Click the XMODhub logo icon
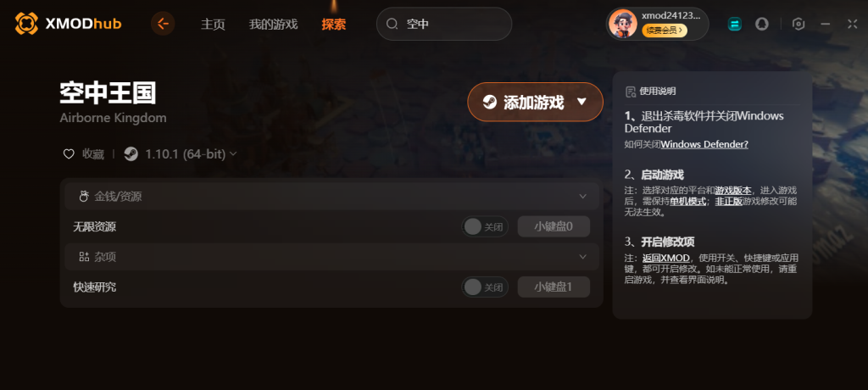868x390 pixels. [x=26, y=24]
